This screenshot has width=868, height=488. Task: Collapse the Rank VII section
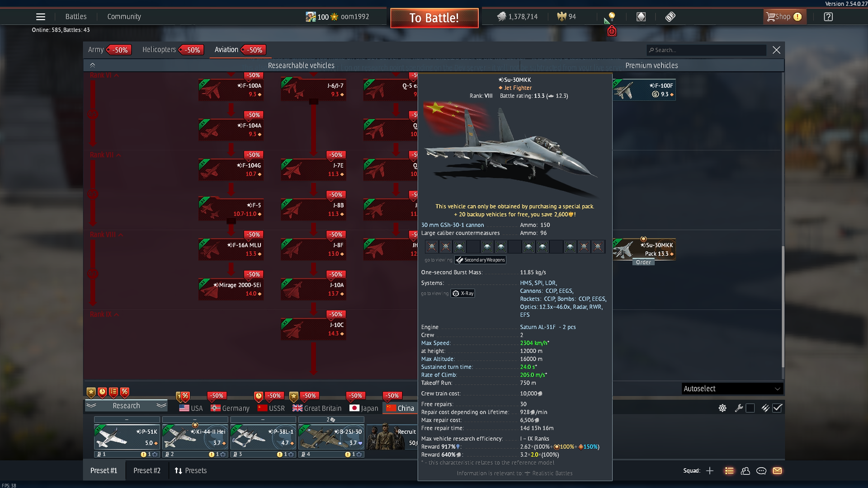pos(118,155)
